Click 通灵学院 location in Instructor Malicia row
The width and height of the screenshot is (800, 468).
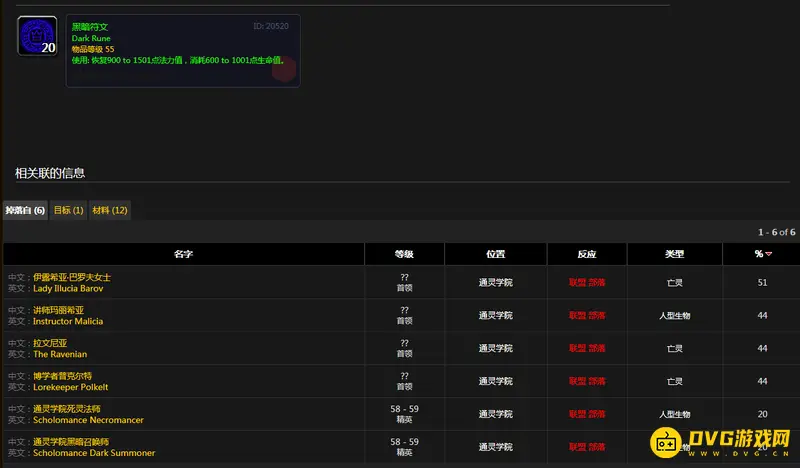495,315
